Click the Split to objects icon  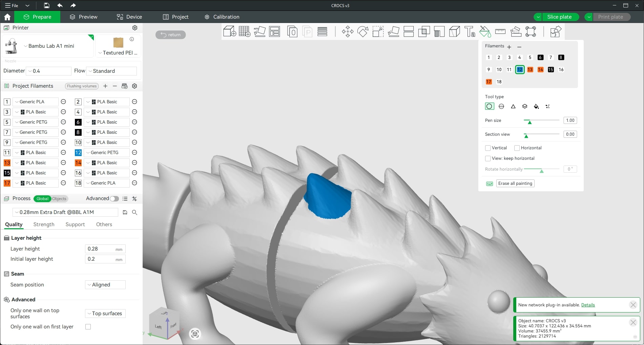coord(292,31)
